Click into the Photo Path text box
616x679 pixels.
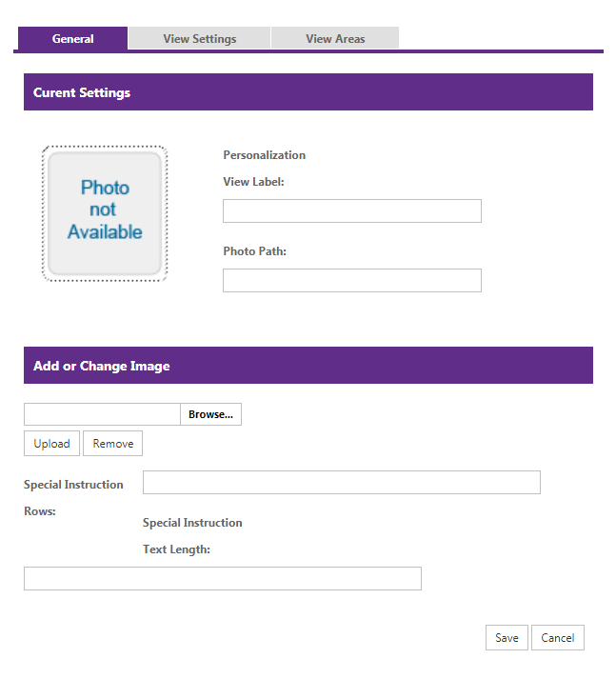tap(351, 281)
